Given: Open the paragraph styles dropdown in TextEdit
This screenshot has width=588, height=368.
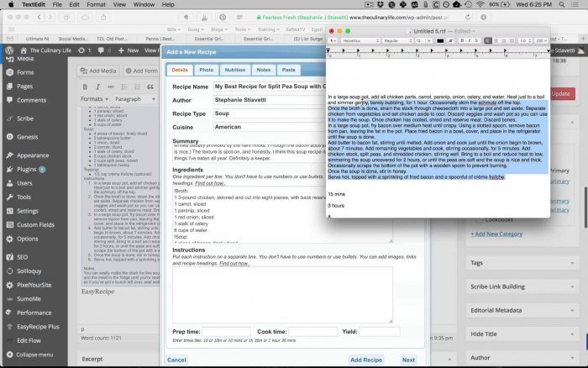Looking at the screenshot, I should pyautogui.click(x=333, y=40).
